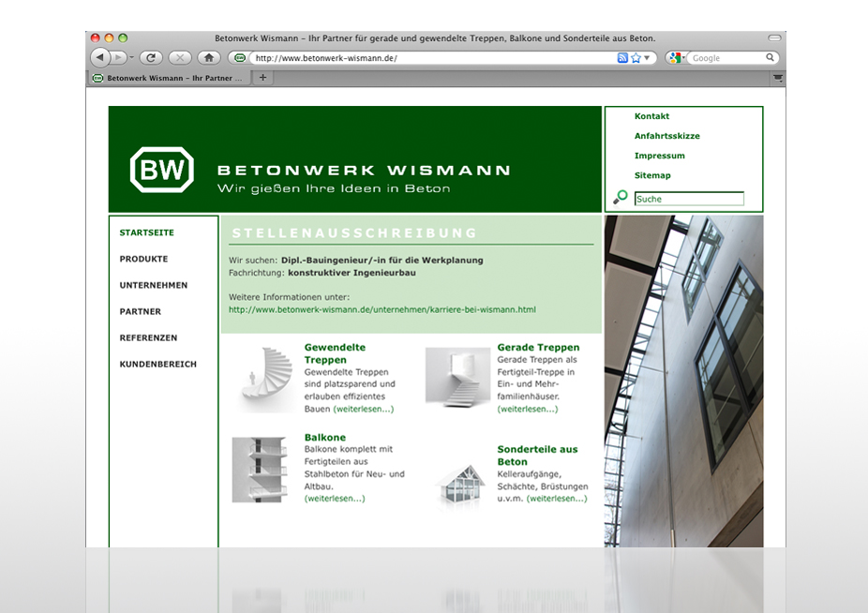
Task: Open the Anfahrtsskizze link
Action: click(666, 136)
